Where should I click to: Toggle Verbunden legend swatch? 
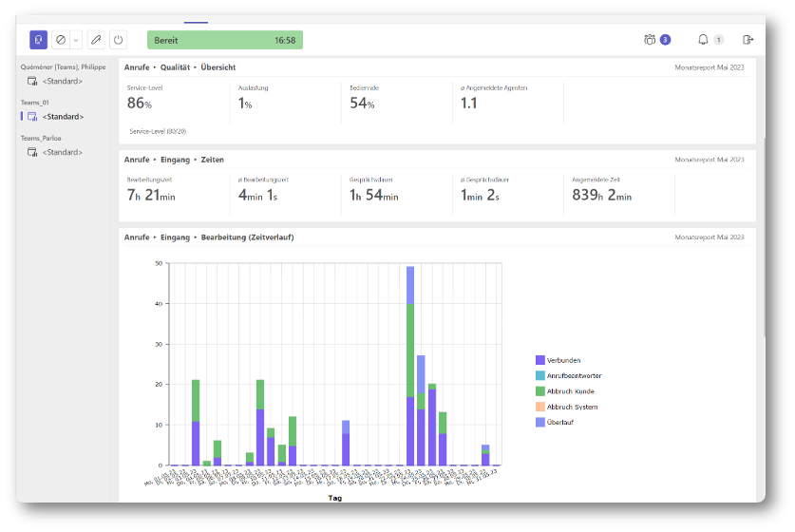[539, 360]
